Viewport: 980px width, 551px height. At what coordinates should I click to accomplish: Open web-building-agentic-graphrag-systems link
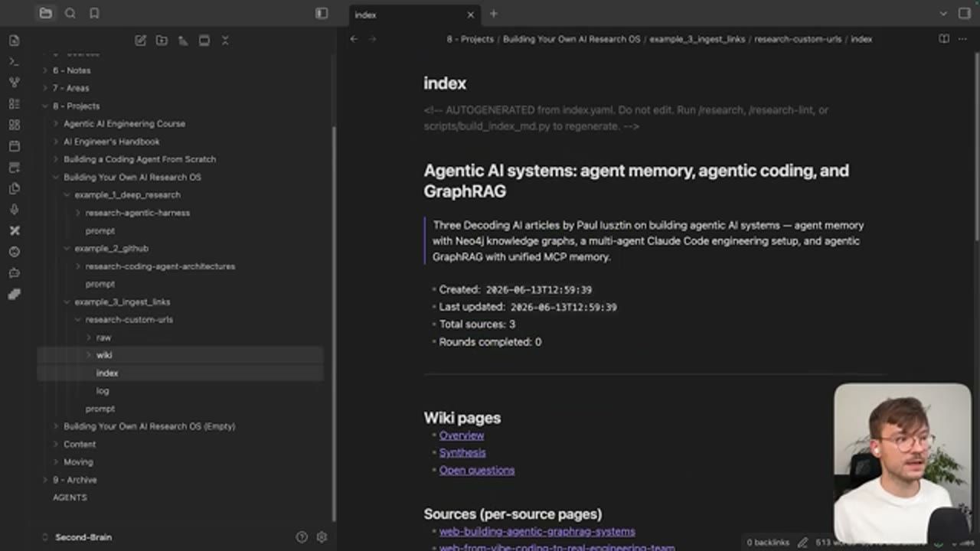click(x=537, y=531)
